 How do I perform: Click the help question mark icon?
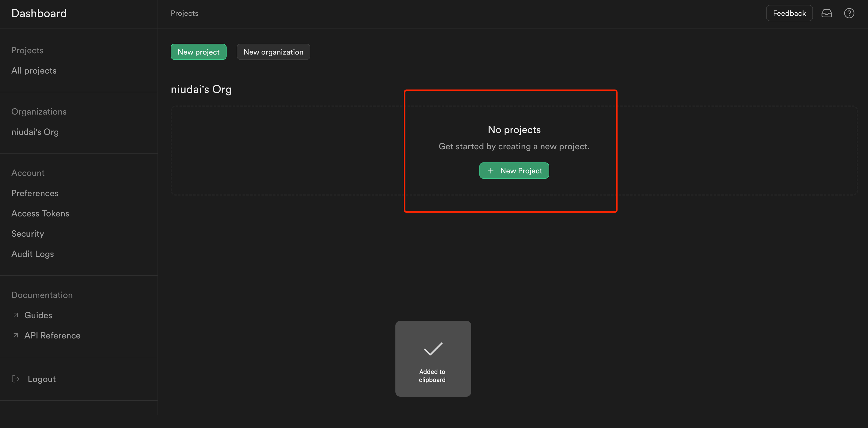849,13
